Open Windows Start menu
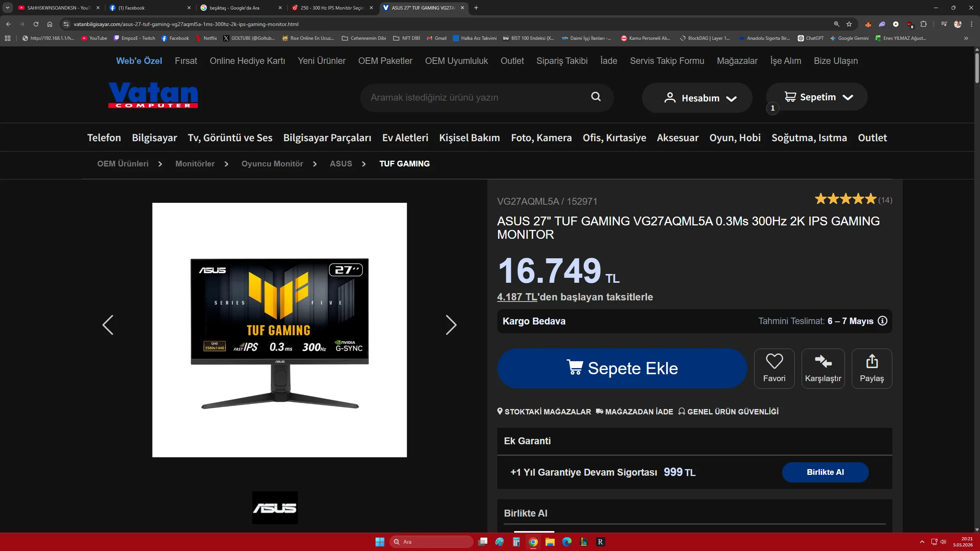 click(380, 542)
